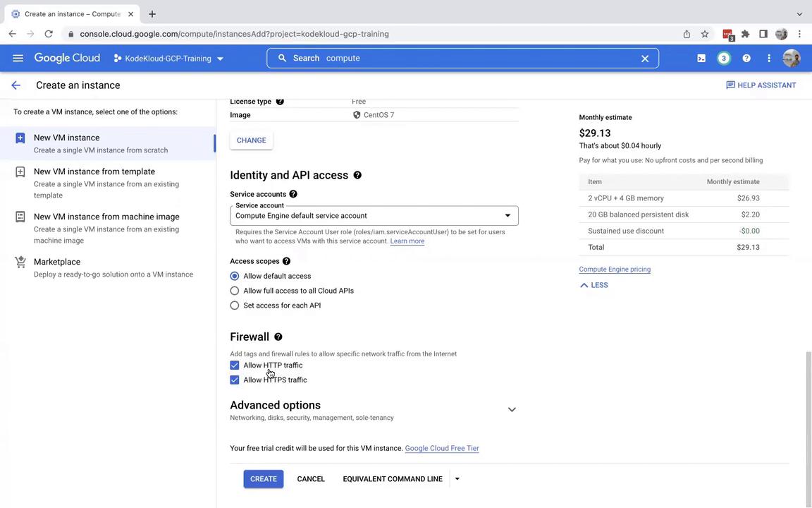Select Allow default access radio button
Image resolution: width=812 pixels, height=508 pixels.
pos(235,276)
